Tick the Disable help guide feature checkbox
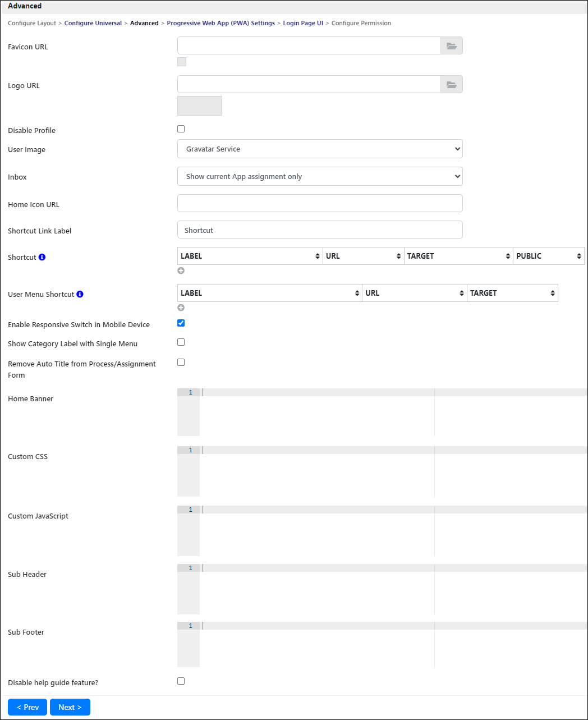588x720 pixels. [x=181, y=681]
